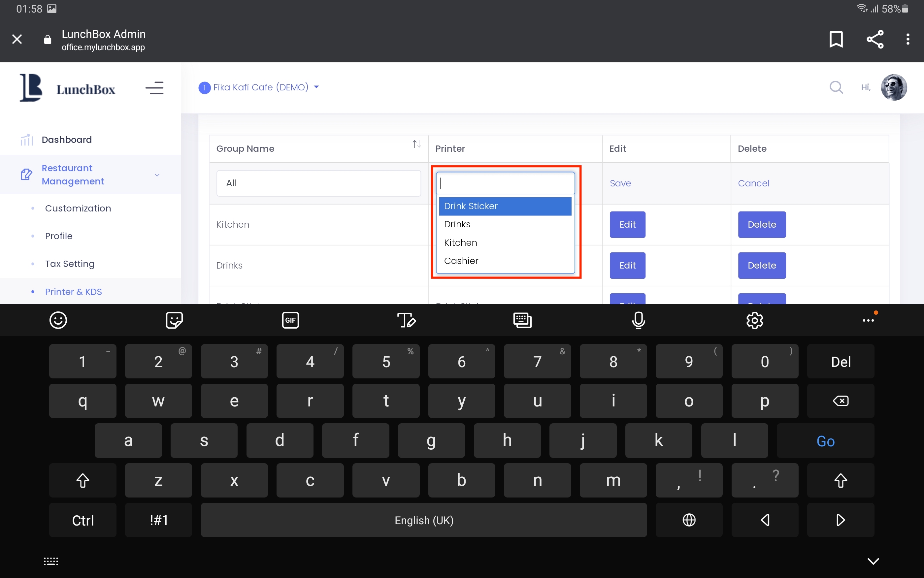Open Tax Setting menu item

pos(70,264)
